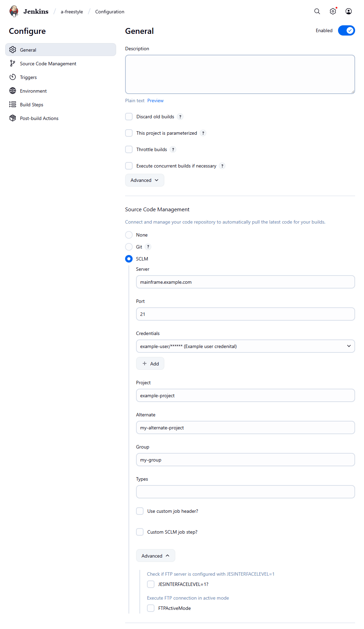
Task: Open the user account icon
Action: (x=349, y=11)
